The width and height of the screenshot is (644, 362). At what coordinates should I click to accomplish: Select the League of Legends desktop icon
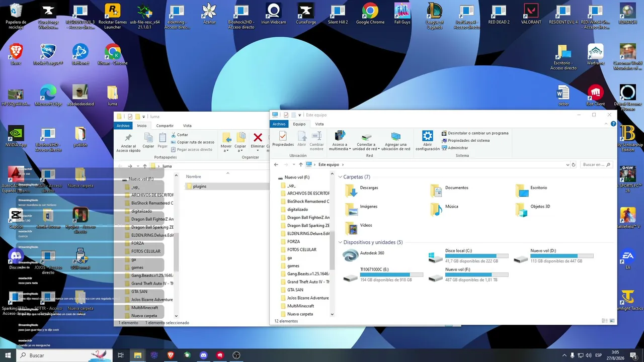(434, 16)
